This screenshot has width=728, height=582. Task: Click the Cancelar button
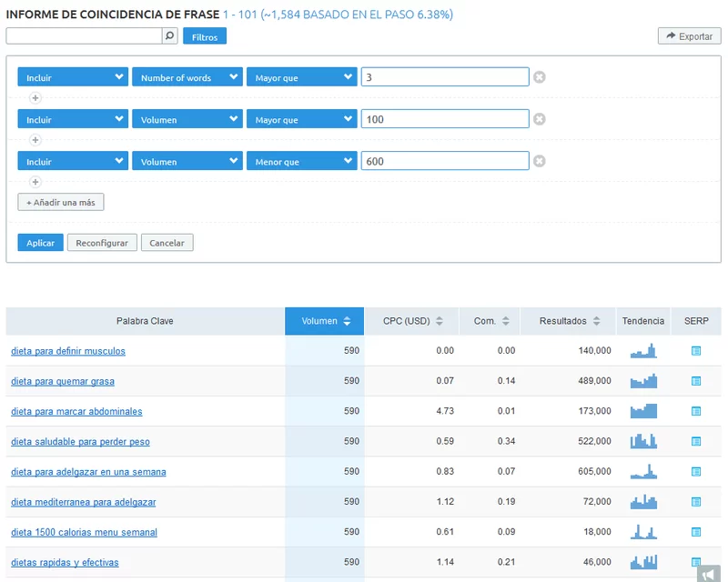(167, 243)
